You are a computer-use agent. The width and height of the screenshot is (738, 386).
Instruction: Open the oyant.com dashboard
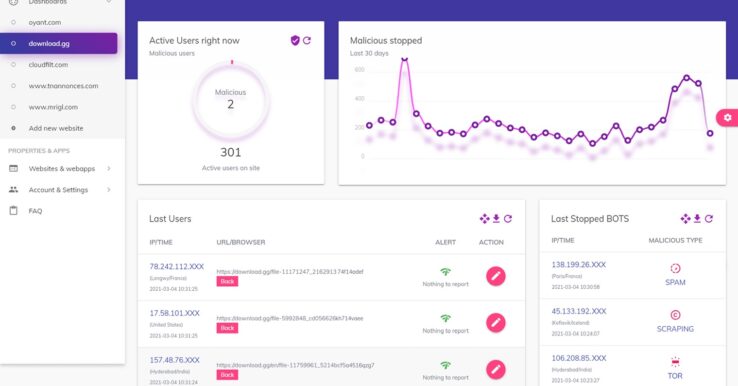(44, 22)
